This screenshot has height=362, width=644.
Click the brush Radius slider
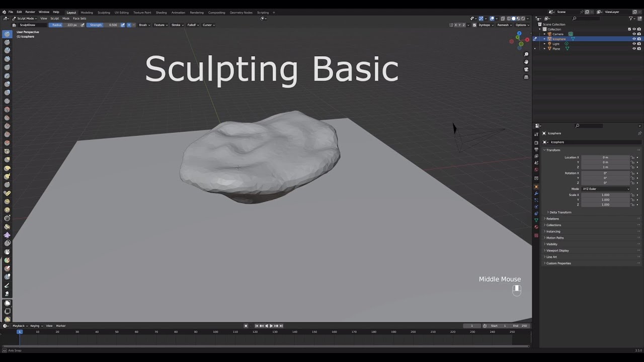coord(64,25)
